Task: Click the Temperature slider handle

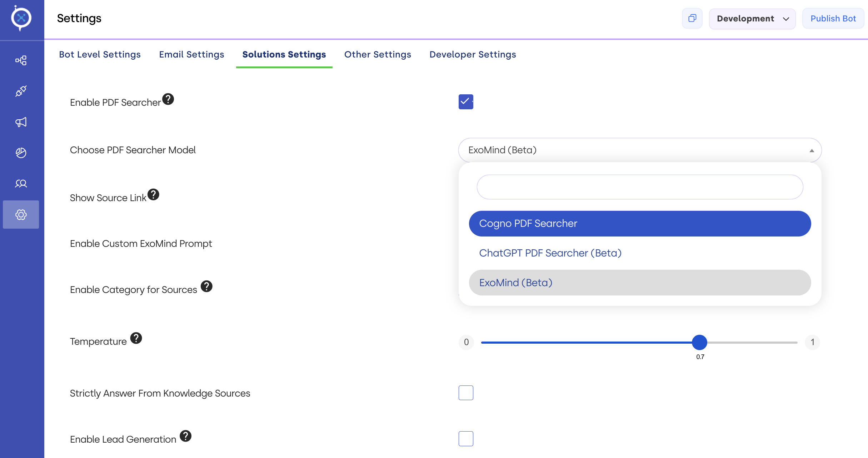Action: click(699, 342)
